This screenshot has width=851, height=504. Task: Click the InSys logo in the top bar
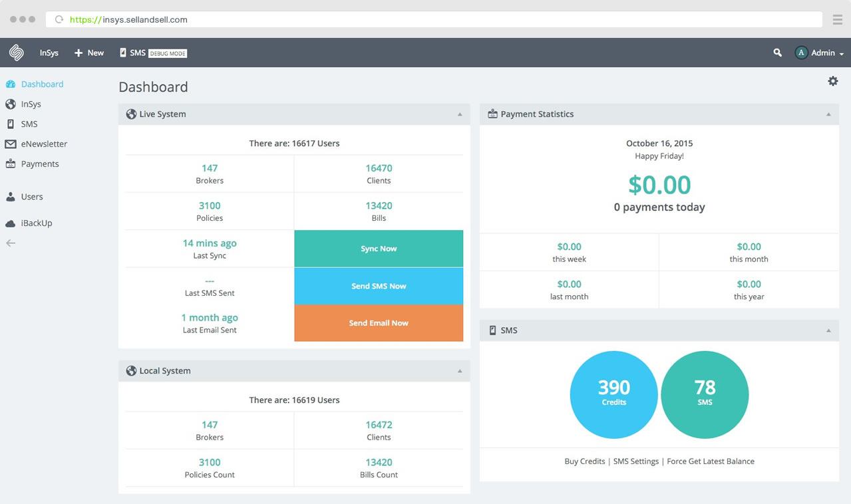point(15,52)
